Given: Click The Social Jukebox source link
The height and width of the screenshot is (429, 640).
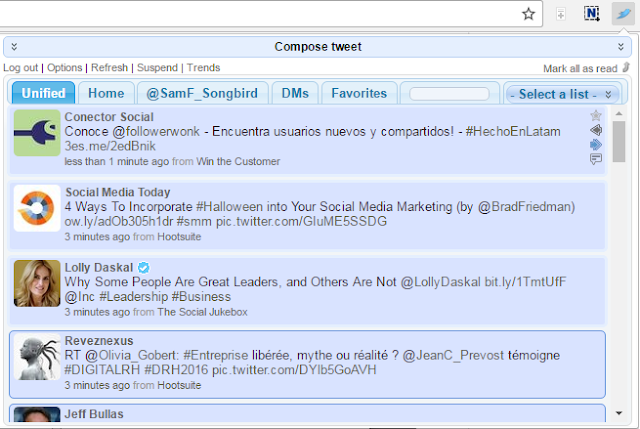Looking at the screenshot, I should click(x=202, y=312).
